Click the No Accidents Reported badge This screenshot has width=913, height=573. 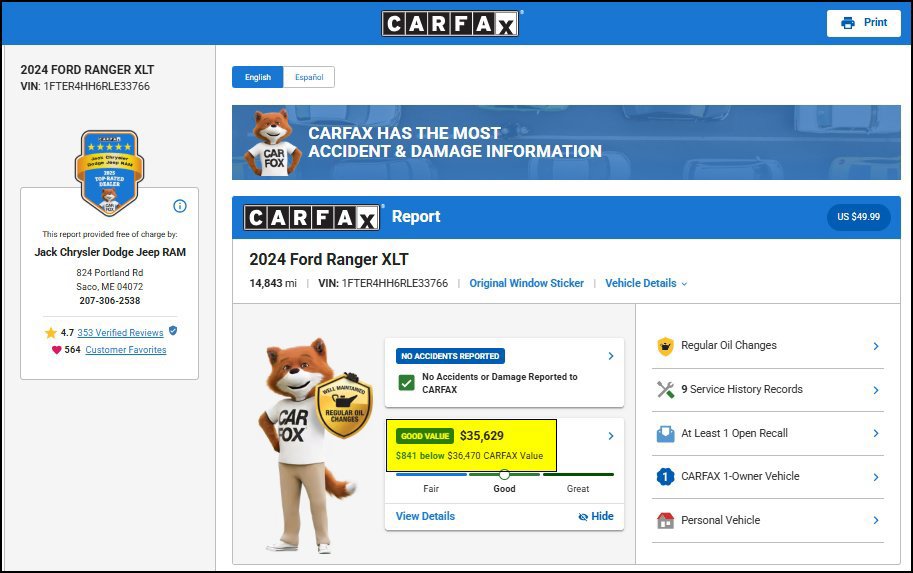450,356
